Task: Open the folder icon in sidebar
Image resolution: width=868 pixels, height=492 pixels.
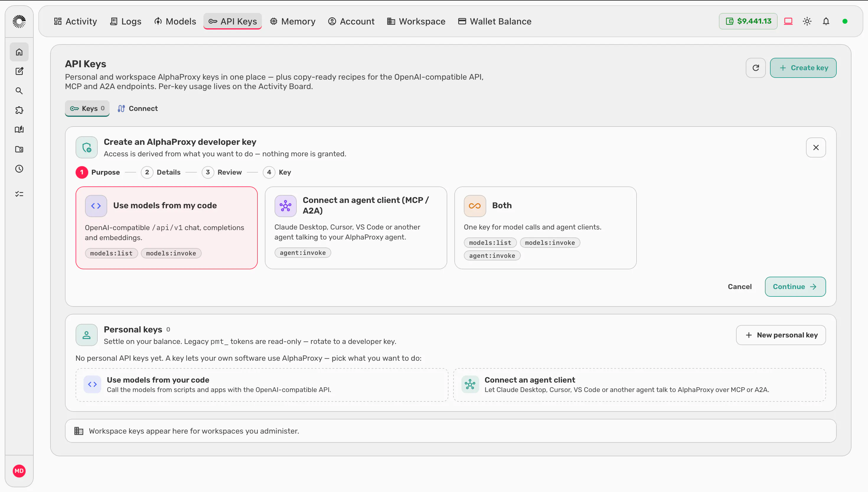Action: pos(19,149)
